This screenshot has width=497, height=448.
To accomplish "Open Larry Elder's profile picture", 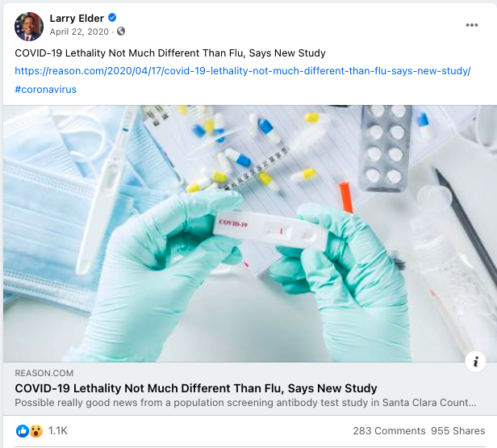I will pos(29,26).
